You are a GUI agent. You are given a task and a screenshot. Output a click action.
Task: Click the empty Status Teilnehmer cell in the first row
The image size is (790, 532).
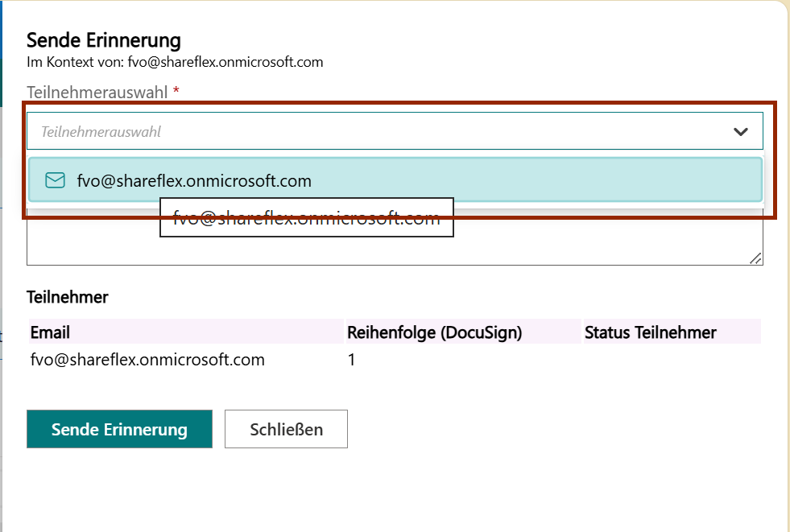(x=671, y=360)
